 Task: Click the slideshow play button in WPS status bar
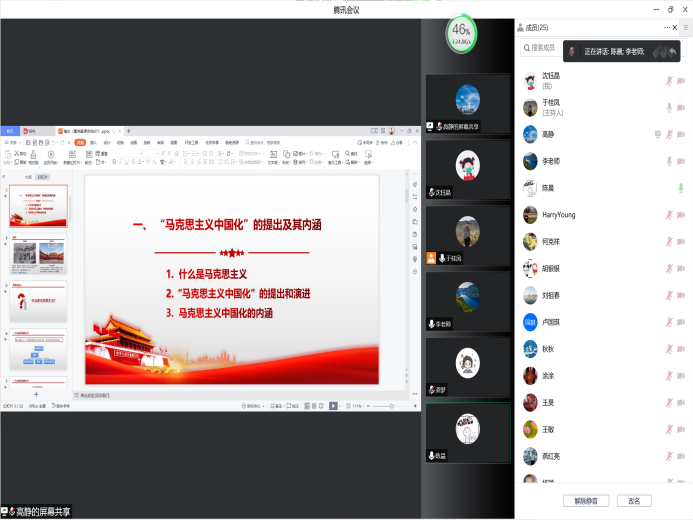click(333, 406)
